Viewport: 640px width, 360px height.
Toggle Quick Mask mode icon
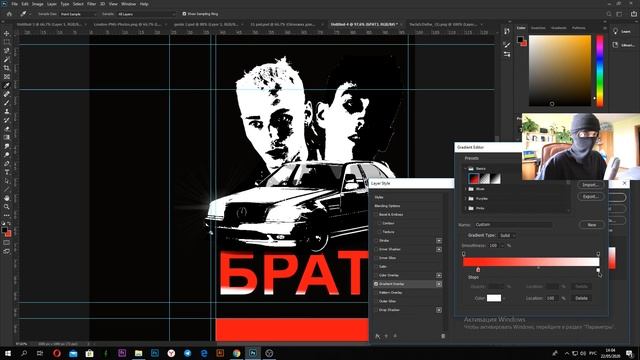(x=7, y=243)
